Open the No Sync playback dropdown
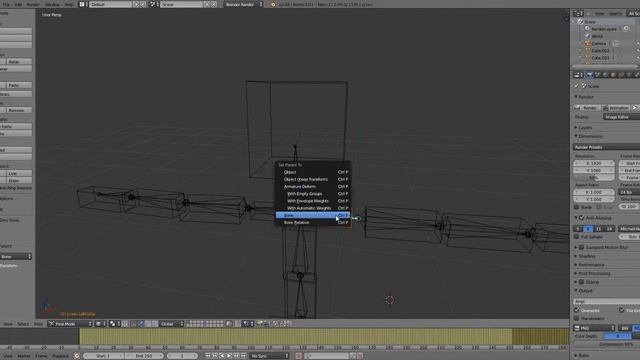 269,356
